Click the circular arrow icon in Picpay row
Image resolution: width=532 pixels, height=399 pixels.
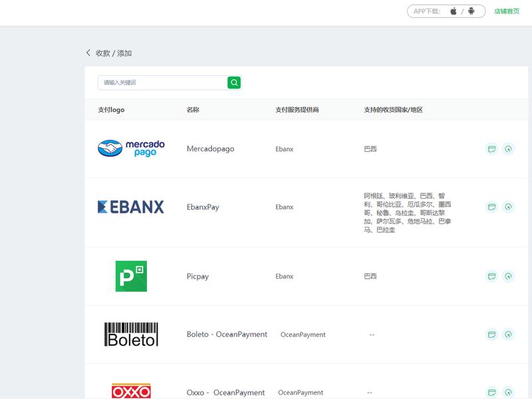tap(508, 276)
